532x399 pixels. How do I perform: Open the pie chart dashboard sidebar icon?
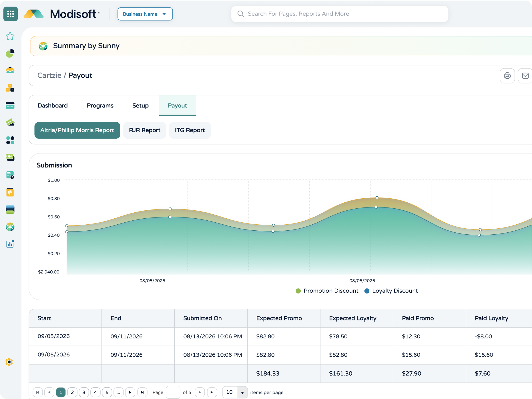(x=10, y=53)
